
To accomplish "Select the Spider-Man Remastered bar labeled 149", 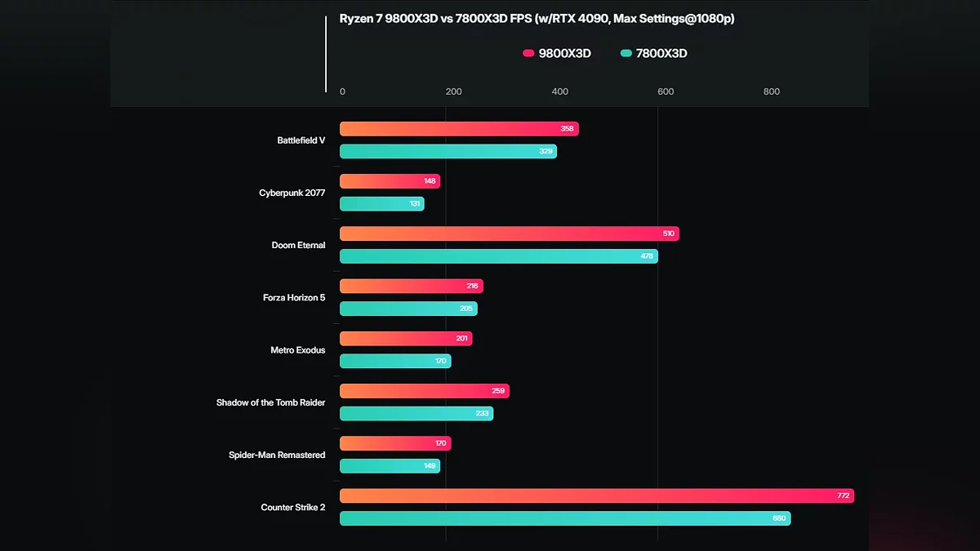I will [x=390, y=466].
